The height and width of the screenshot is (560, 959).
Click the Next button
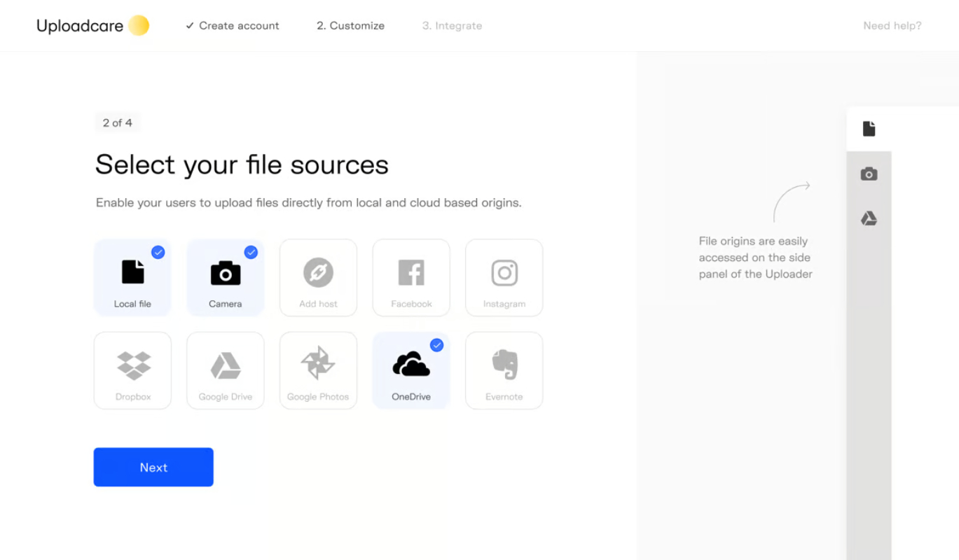[x=153, y=467]
